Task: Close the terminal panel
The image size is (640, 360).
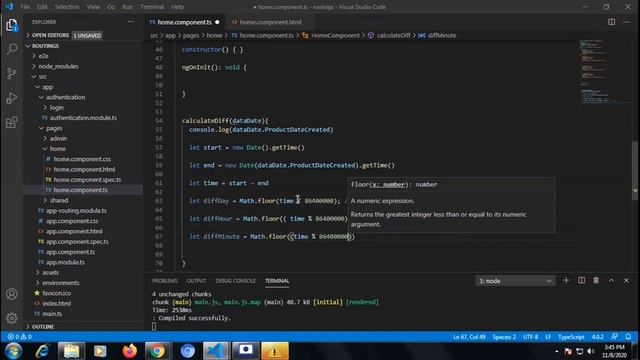Action: click(627, 280)
